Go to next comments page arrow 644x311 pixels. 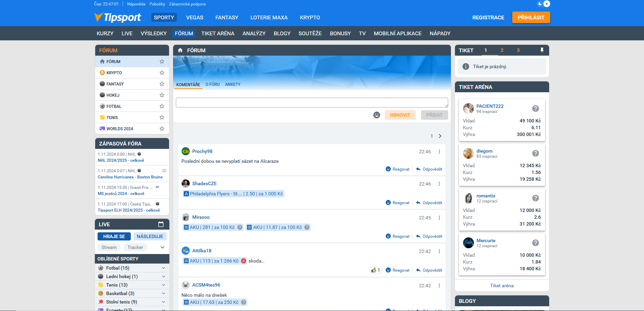pyautogui.click(x=440, y=136)
